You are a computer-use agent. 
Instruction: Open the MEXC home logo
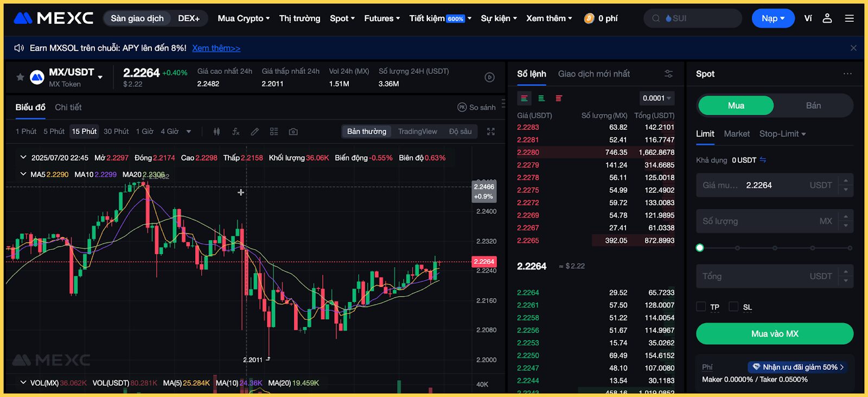coord(53,18)
